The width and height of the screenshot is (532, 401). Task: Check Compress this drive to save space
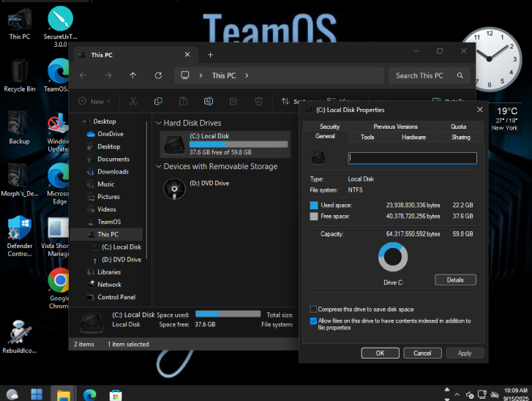tap(313, 309)
